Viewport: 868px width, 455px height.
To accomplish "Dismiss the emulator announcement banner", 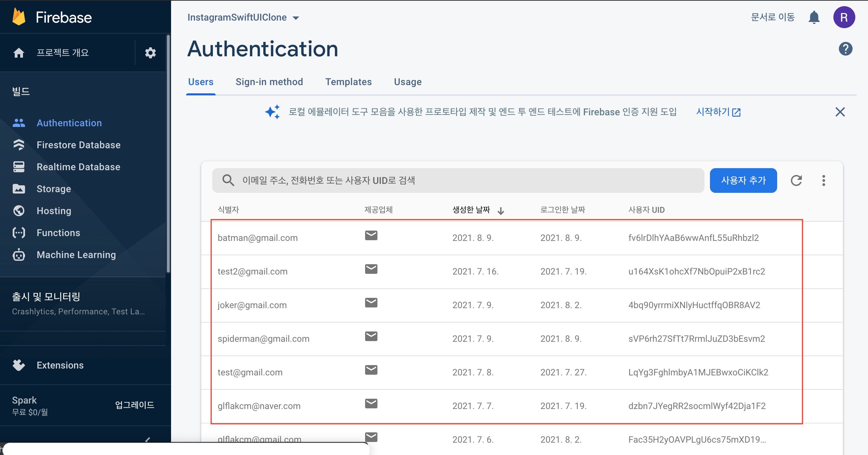I will [840, 112].
